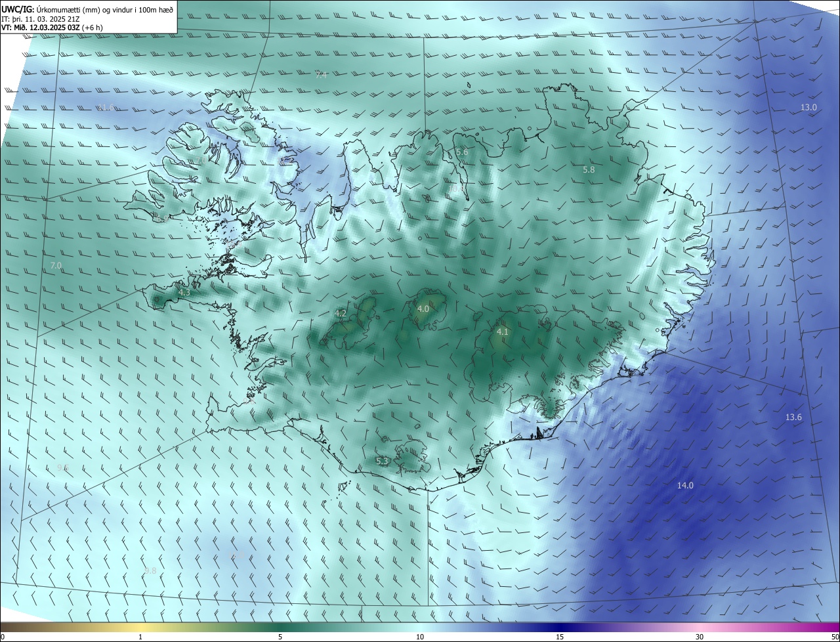Click the colorbar tick label 1

point(140,637)
